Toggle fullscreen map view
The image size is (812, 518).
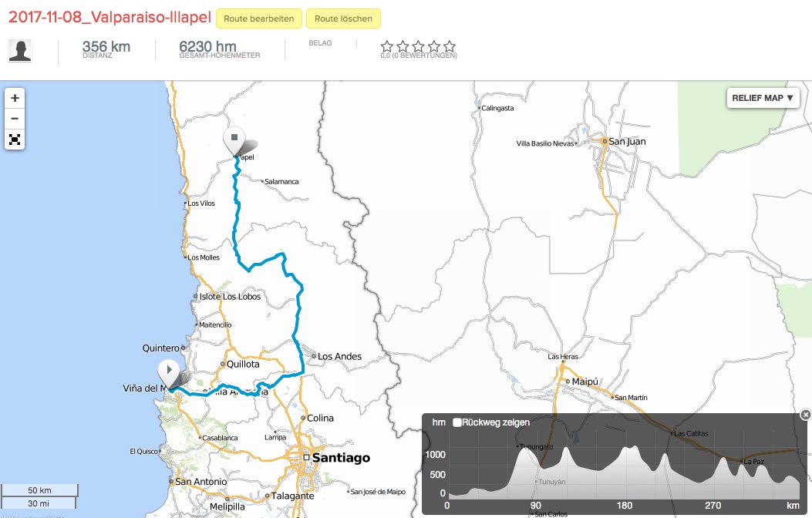coord(15,140)
